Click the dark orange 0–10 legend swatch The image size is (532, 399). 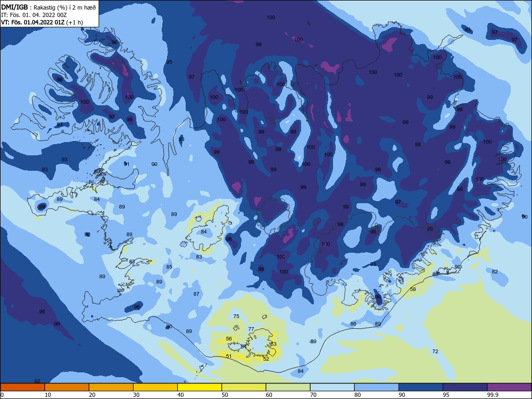click(22, 387)
